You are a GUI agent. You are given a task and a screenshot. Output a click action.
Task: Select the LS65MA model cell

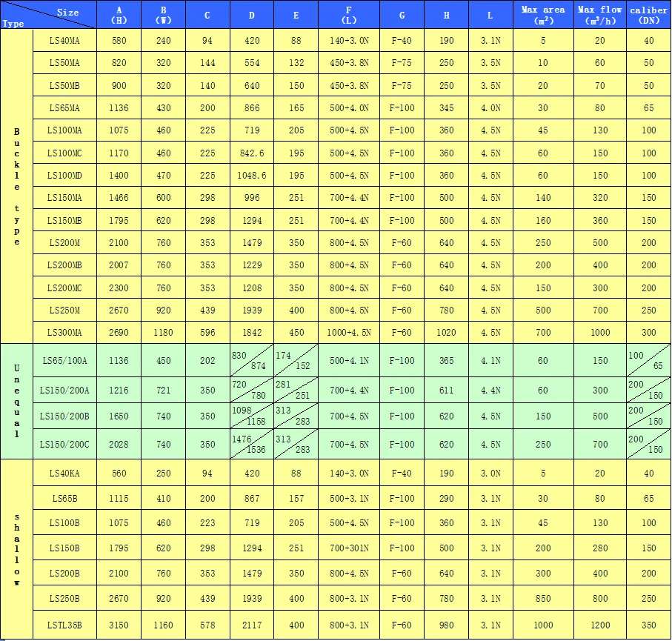point(64,107)
